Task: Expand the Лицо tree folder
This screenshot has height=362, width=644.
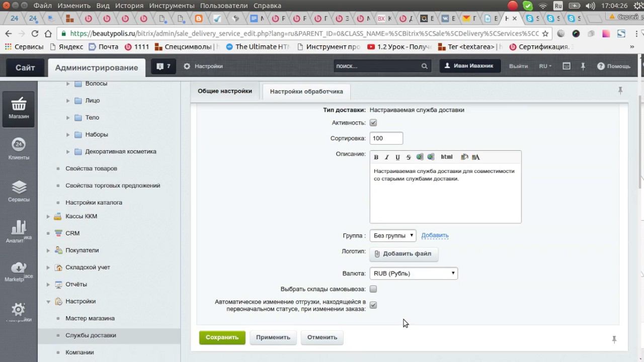Action: point(68,101)
